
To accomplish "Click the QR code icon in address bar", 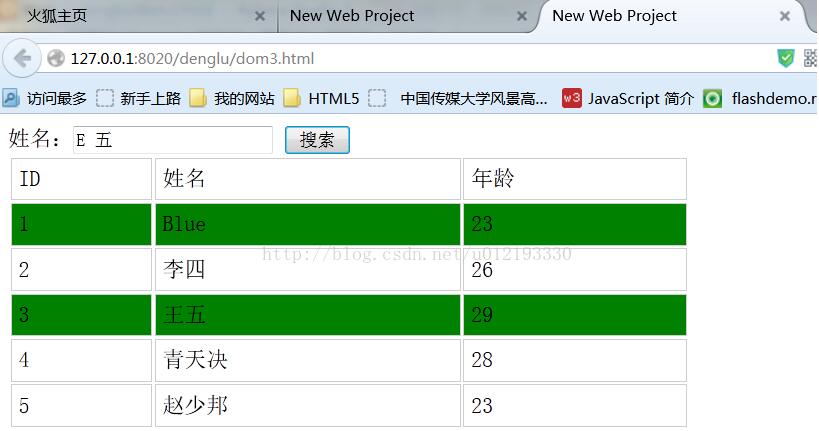I will coord(811,58).
